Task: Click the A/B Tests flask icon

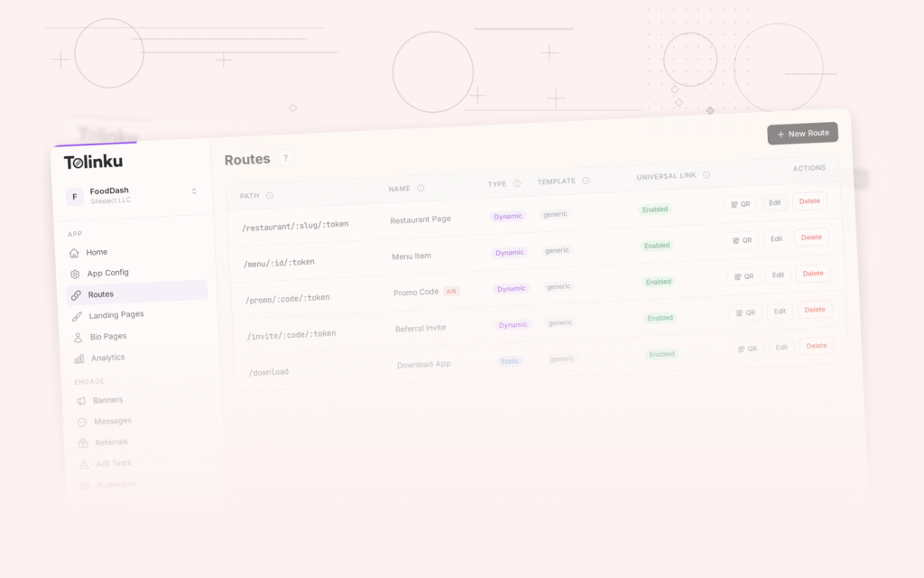Action: tap(84, 465)
